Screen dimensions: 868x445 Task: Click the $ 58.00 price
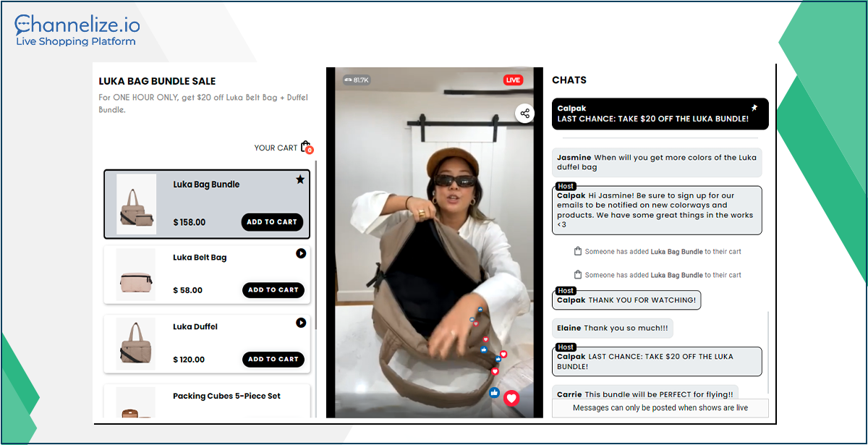click(x=188, y=291)
